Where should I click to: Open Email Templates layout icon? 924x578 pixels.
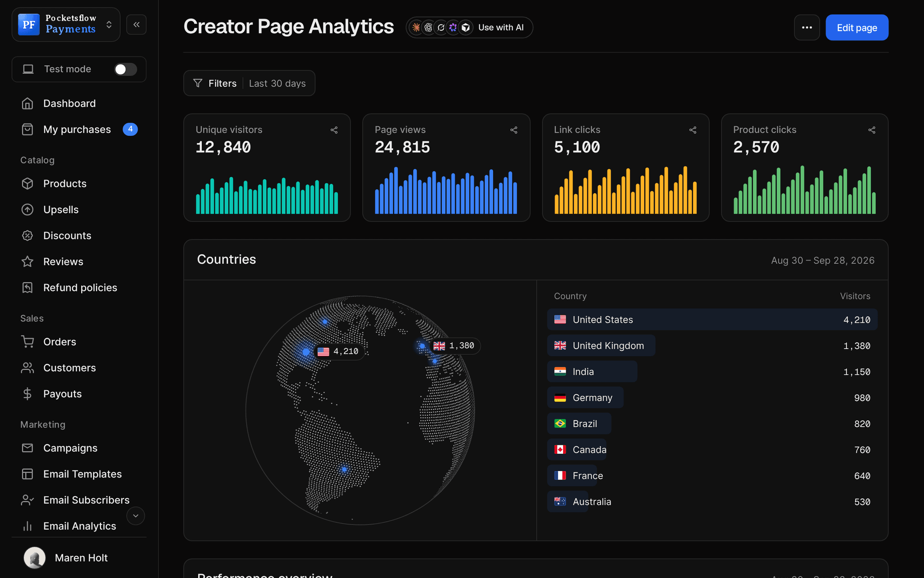28,474
